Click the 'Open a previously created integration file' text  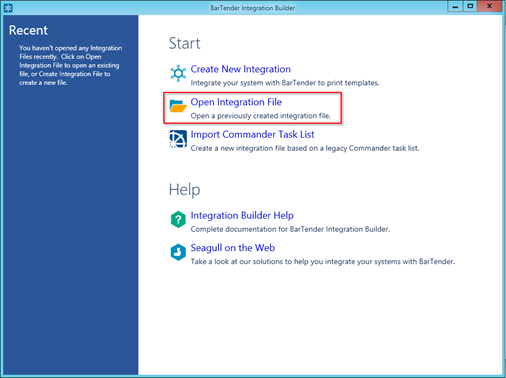[x=261, y=116]
